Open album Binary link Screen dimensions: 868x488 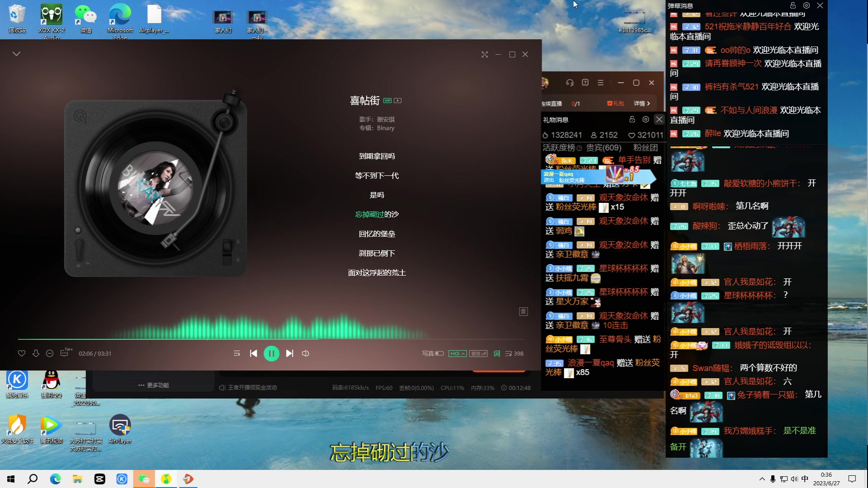[x=386, y=128]
